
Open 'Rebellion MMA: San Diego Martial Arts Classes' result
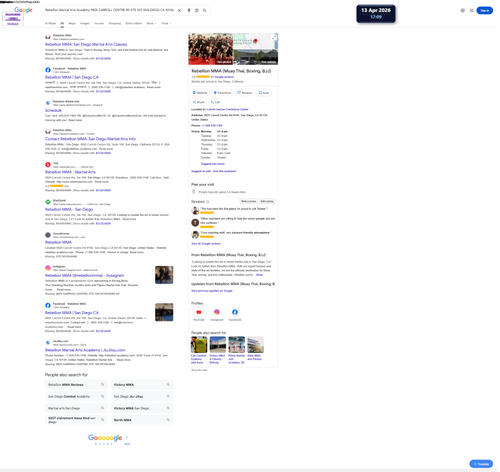coord(86,45)
